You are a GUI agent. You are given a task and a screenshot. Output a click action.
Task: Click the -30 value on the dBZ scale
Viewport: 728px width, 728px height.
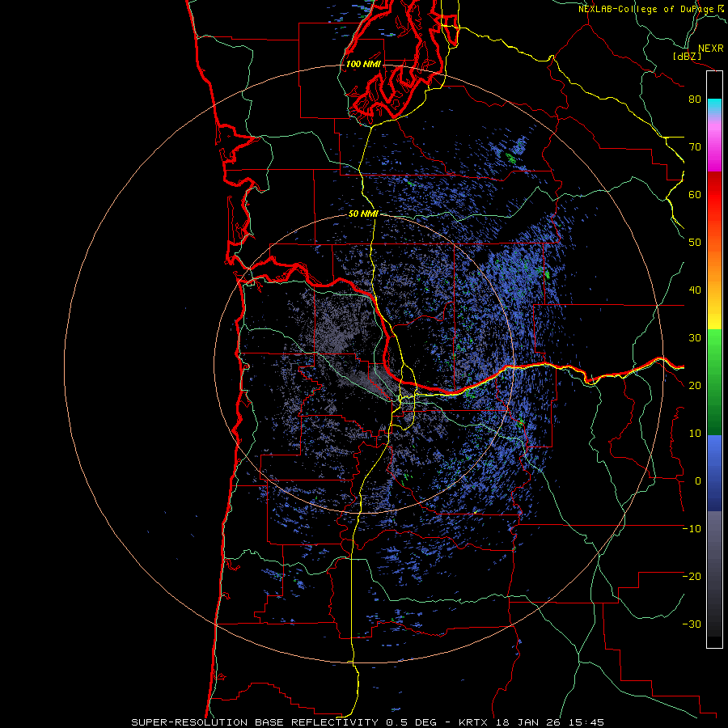[x=692, y=624]
